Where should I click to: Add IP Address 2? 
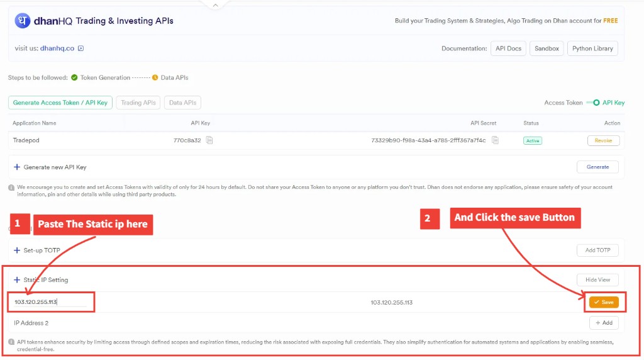tap(604, 323)
